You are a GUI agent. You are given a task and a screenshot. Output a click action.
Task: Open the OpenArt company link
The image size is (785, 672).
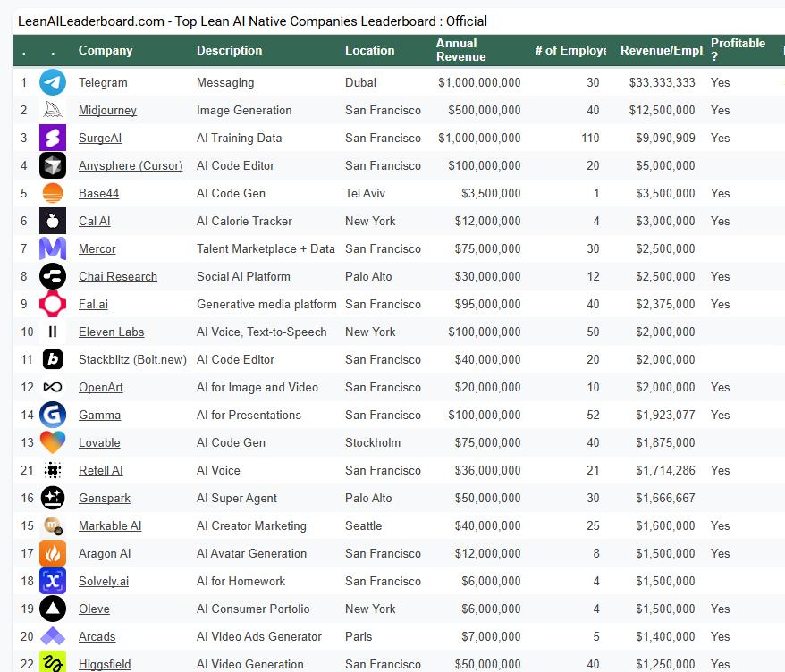pyautogui.click(x=101, y=387)
